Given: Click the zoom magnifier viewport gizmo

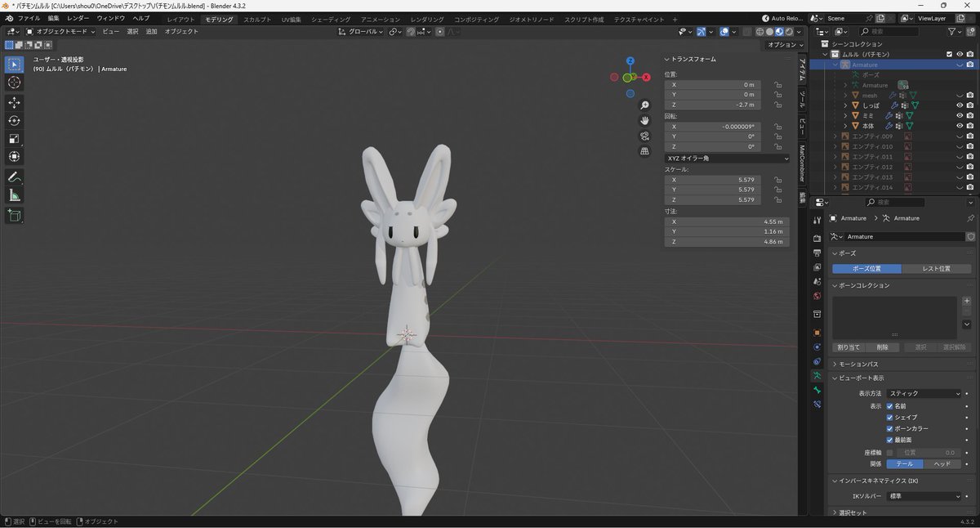Looking at the screenshot, I should 645,105.
